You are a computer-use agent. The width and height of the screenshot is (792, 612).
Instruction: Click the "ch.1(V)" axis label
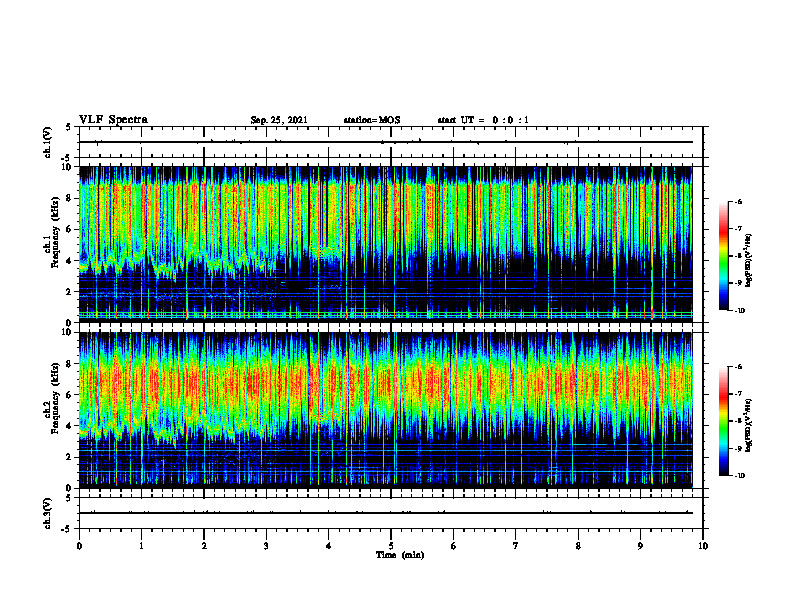point(48,142)
